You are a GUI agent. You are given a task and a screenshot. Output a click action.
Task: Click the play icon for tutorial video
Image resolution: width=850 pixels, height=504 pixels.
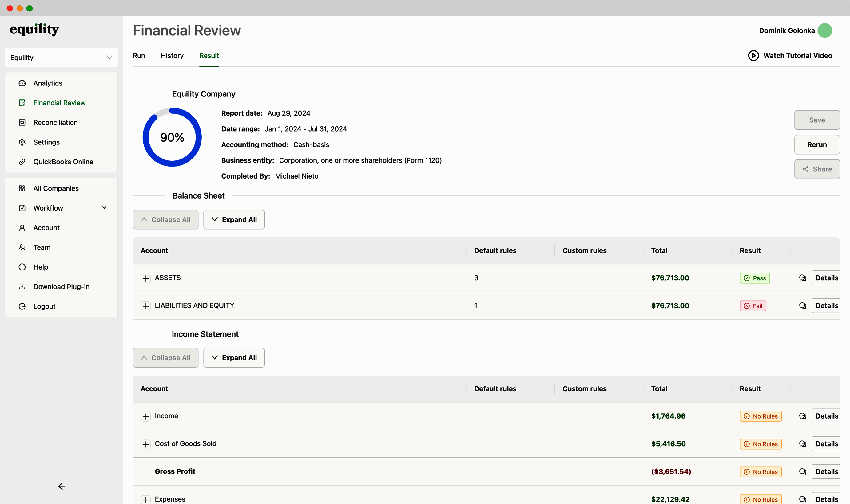(753, 56)
